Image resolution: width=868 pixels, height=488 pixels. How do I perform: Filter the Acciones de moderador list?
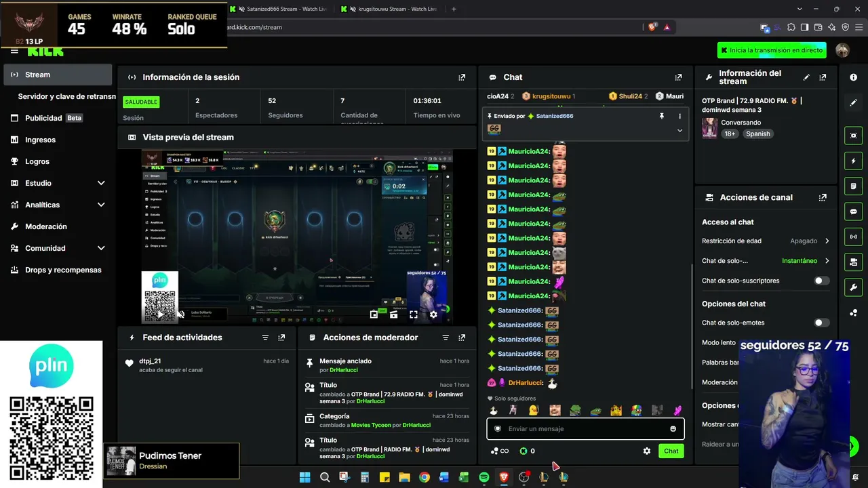[446, 338]
